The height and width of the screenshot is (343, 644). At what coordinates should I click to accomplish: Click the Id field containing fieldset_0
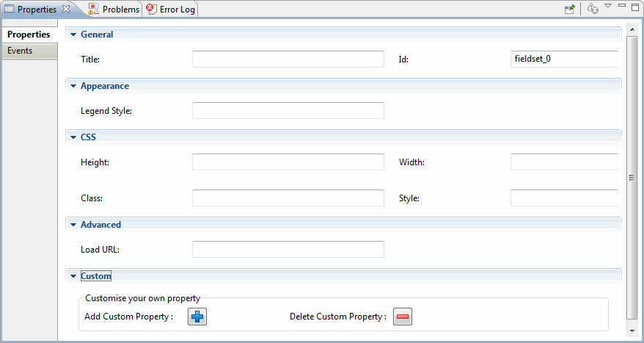point(564,59)
